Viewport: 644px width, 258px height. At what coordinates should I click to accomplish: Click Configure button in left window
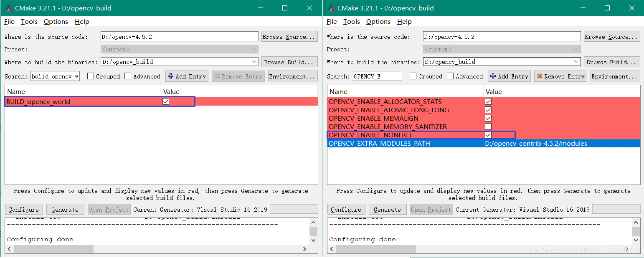click(24, 210)
